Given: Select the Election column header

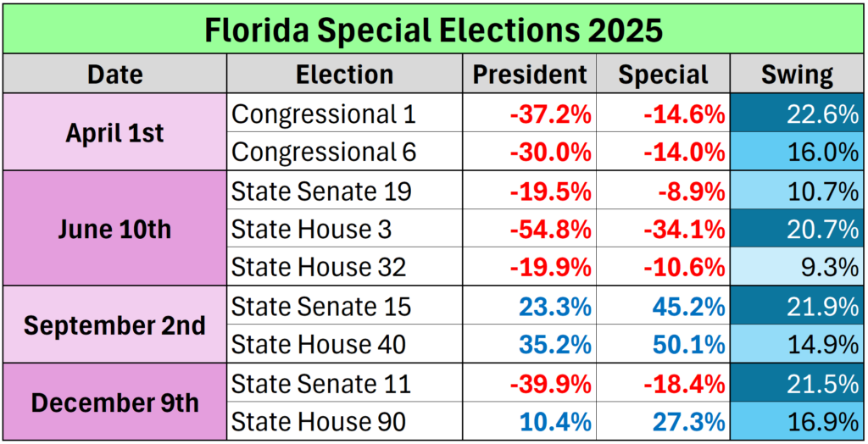Looking at the screenshot, I should pyautogui.click(x=344, y=75).
